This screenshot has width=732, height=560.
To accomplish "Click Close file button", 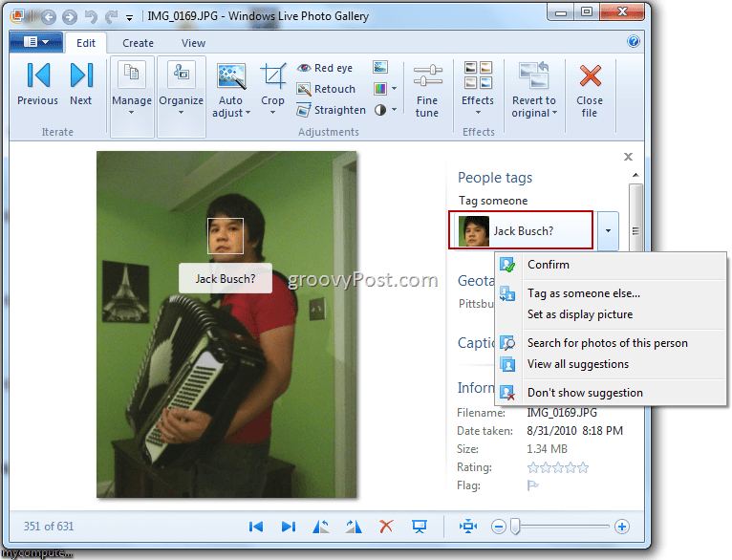I will (x=590, y=91).
